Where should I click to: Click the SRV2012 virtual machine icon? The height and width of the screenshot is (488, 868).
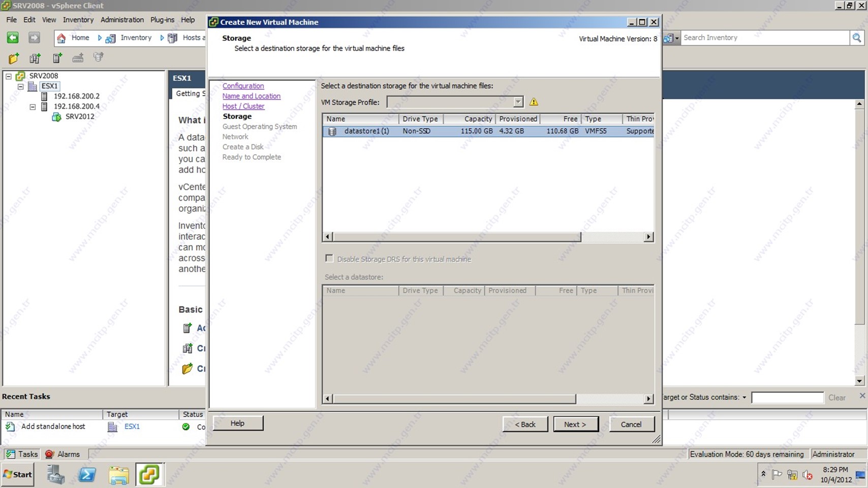click(x=56, y=116)
